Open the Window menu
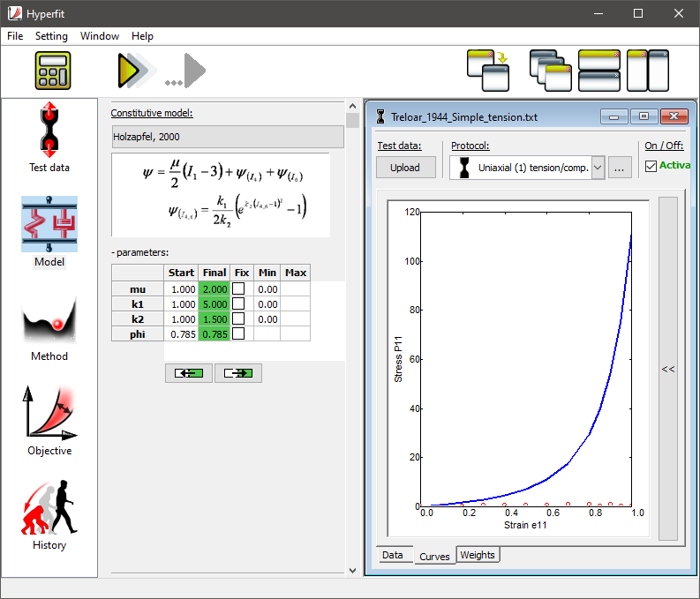700x599 pixels. pyautogui.click(x=100, y=36)
